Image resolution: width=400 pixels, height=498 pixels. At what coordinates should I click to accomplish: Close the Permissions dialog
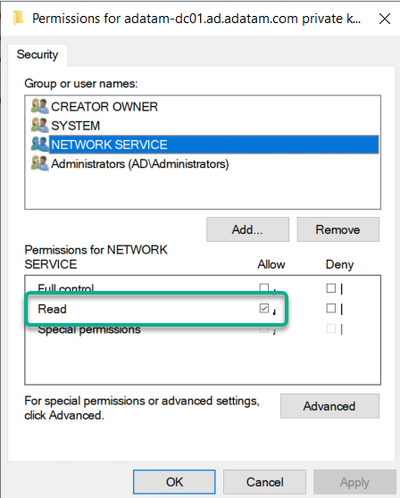point(385,19)
